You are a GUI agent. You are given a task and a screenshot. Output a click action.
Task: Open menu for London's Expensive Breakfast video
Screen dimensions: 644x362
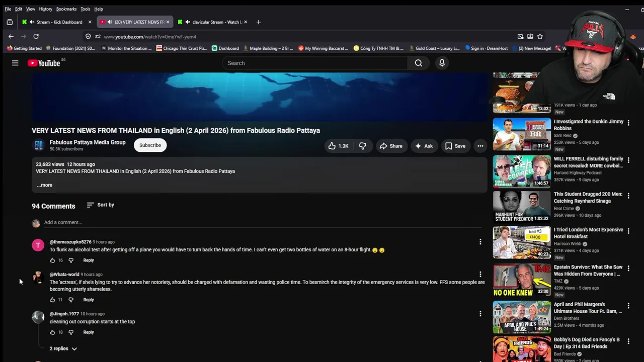point(628,231)
